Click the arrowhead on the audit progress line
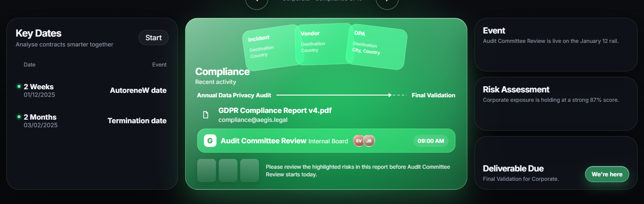 tap(390, 95)
